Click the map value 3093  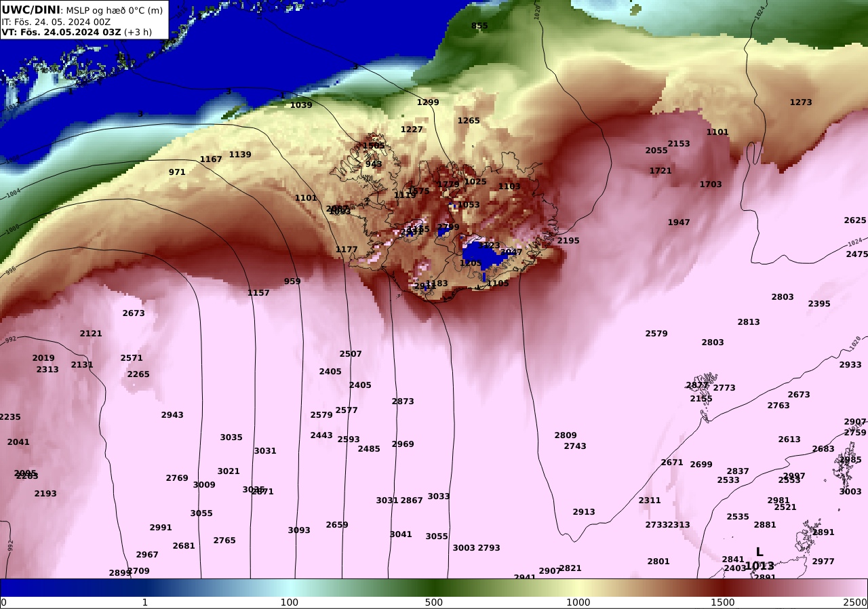(299, 530)
